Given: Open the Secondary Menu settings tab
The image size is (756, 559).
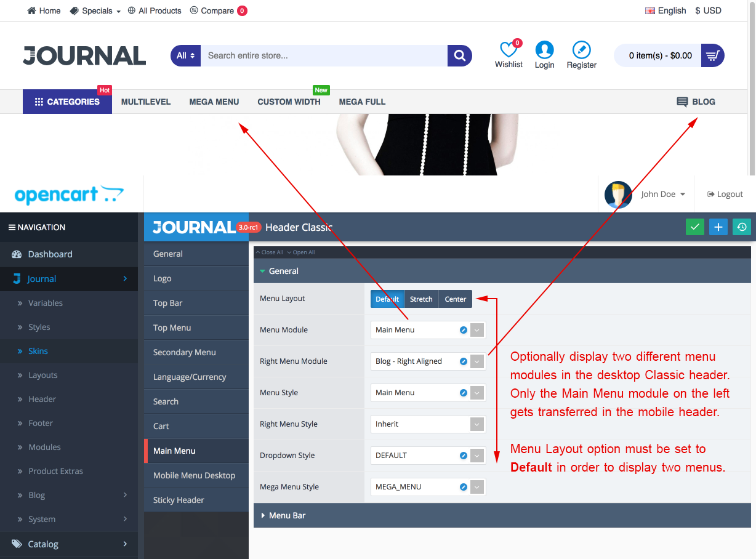Looking at the screenshot, I should [x=196, y=352].
